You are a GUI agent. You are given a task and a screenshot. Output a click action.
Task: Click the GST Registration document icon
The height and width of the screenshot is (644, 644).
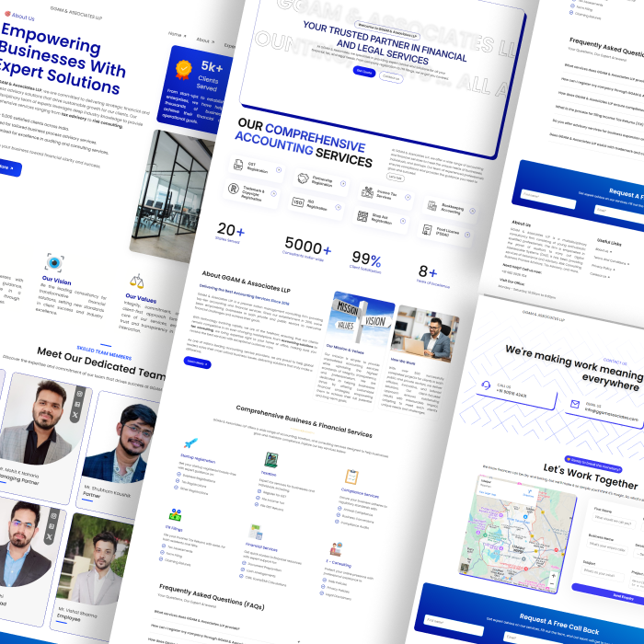click(x=237, y=165)
